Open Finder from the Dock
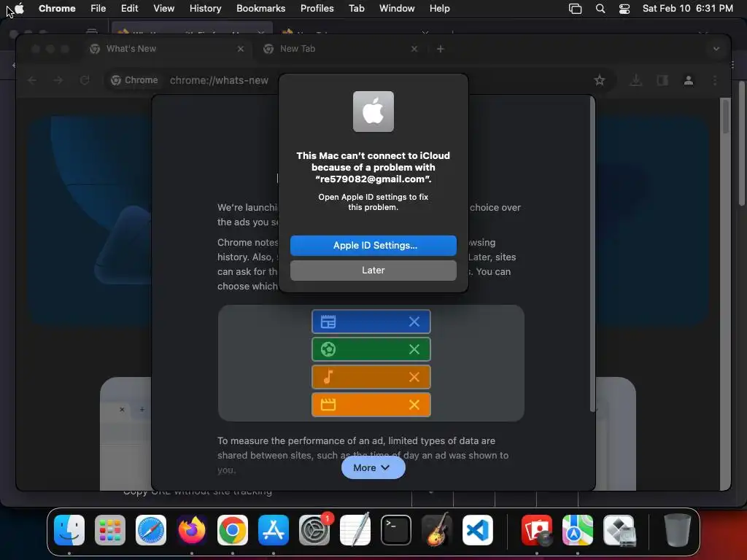Screen dimensions: 747x560 tap(69, 530)
